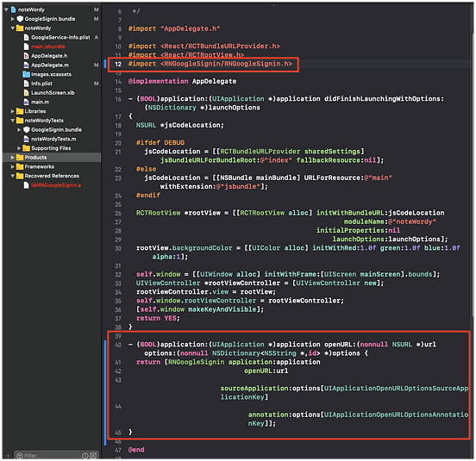
Task: Click the Supporting Files folder icon
Action: [27, 148]
